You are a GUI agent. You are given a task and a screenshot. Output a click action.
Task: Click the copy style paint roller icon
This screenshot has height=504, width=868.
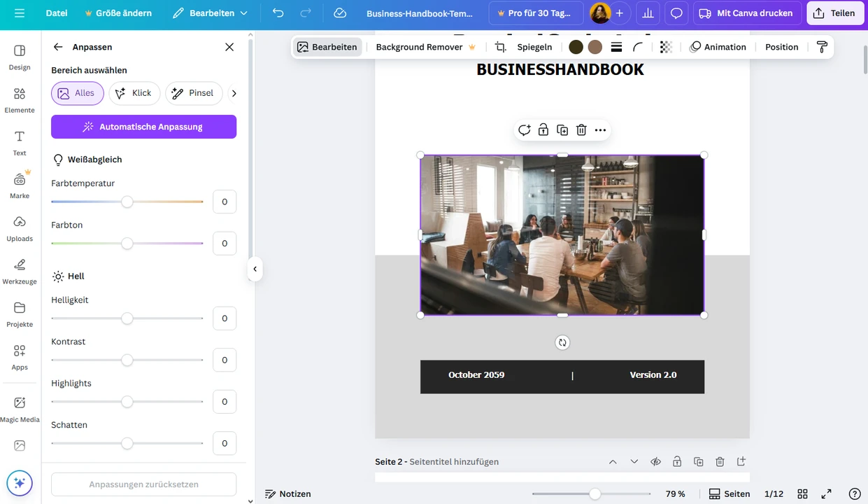[822, 47]
